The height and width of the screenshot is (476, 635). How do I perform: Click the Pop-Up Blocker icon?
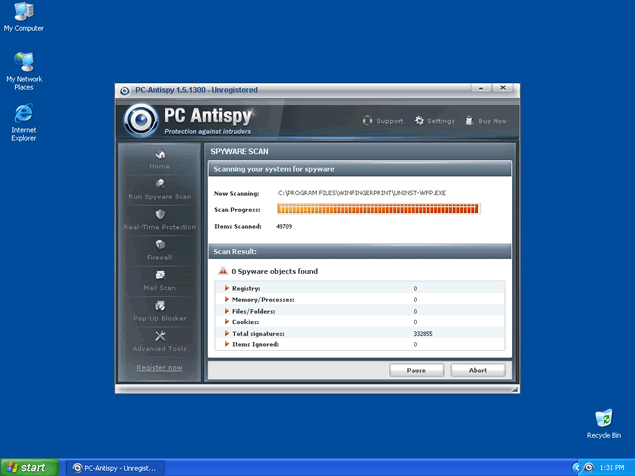pyautogui.click(x=159, y=306)
